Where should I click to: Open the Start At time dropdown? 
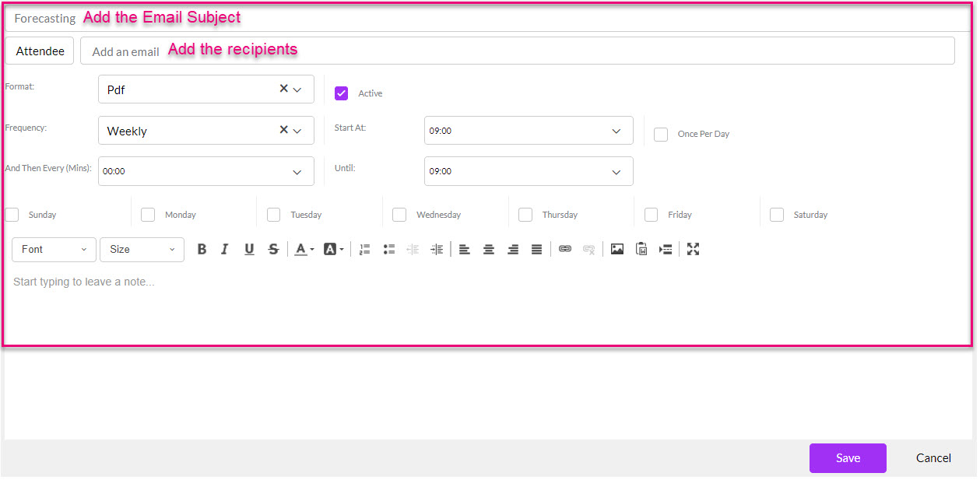pos(616,130)
